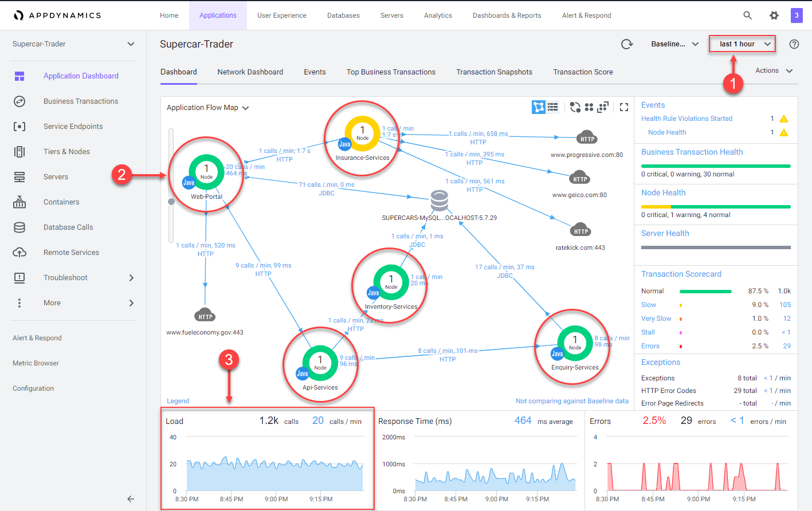This screenshot has height=511, width=812.
Task: Open Metric Browser in sidebar
Action: point(36,363)
